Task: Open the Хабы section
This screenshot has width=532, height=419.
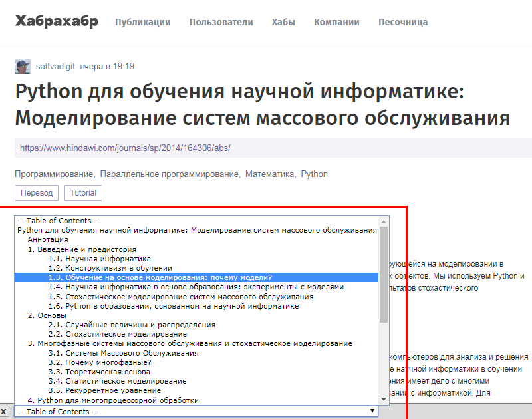Action: tap(283, 22)
